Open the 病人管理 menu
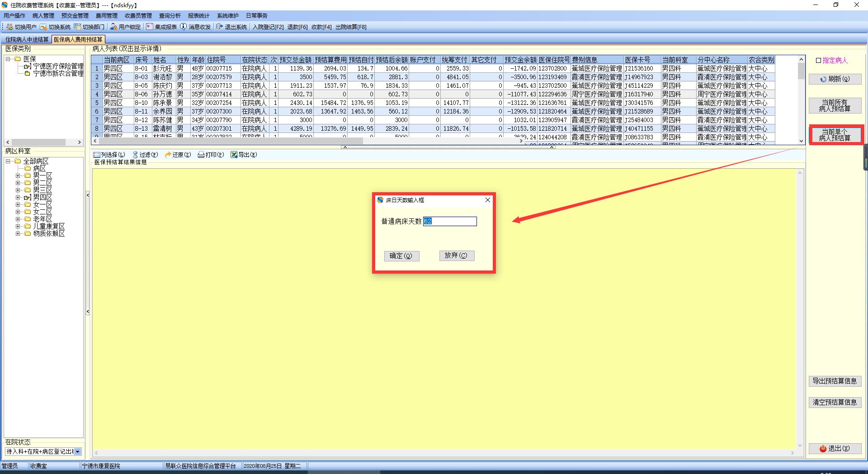 tap(43, 16)
